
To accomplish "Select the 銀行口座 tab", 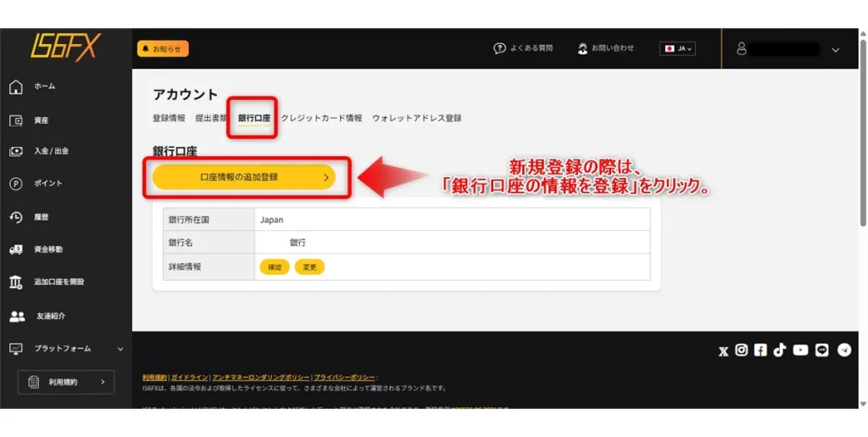I will 254,118.
